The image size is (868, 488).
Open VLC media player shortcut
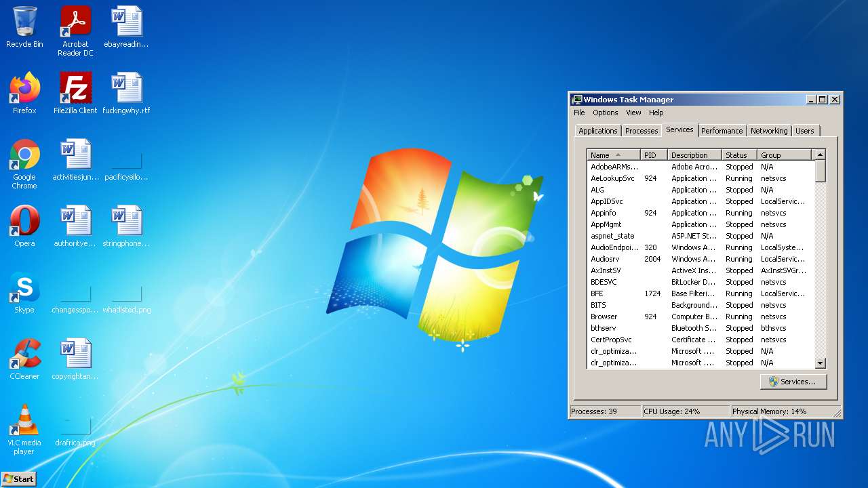tap(24, 430)
